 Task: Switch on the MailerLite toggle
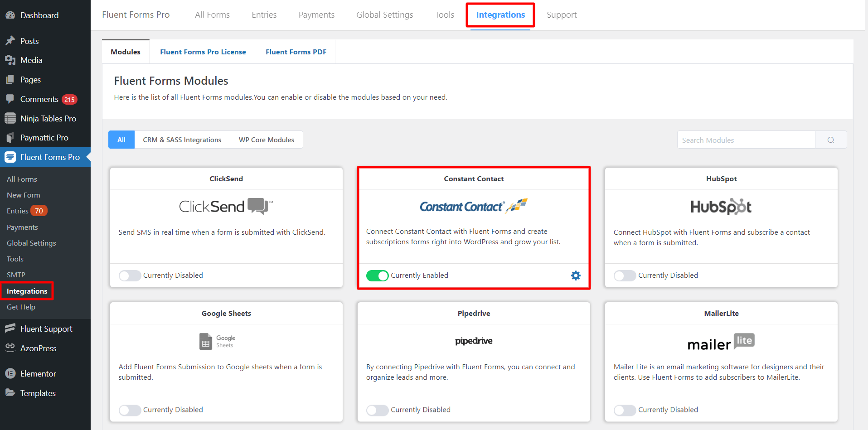click(625, 410)
